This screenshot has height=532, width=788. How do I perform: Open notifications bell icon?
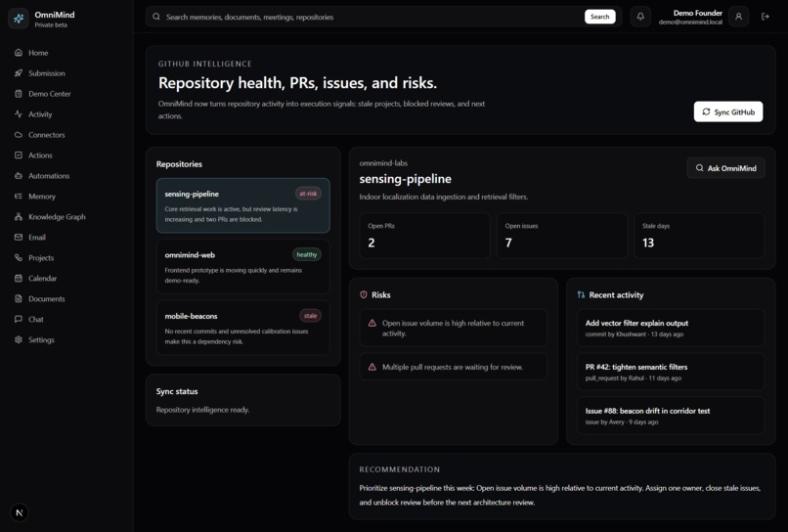640,17
